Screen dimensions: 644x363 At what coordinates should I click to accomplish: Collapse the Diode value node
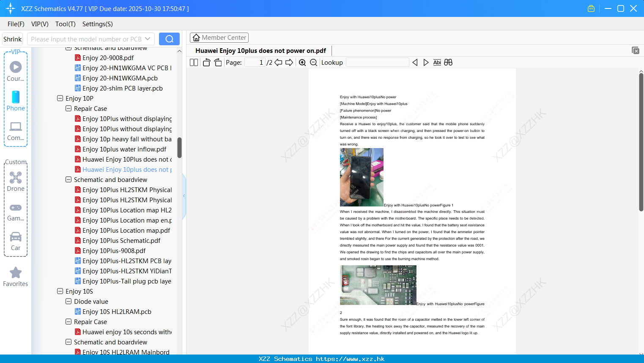(x=68, y=301)
